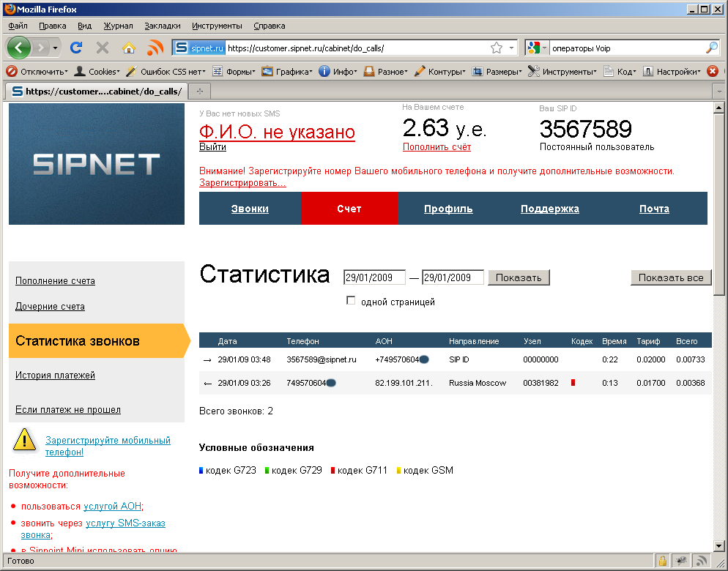Open the Графика toolbar menu
The width and height of the screenshot is (728, 571).
[x=287, y=72]
